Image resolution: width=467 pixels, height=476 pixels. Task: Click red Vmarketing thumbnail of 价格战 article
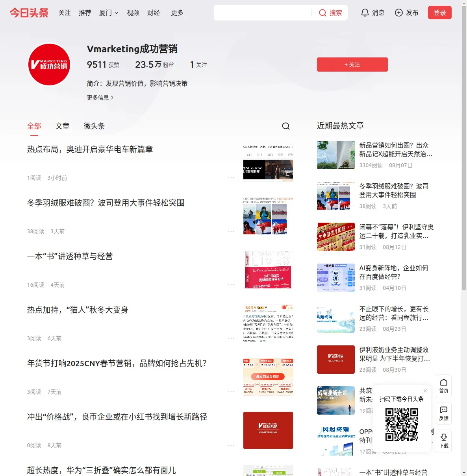click(268, 430)
